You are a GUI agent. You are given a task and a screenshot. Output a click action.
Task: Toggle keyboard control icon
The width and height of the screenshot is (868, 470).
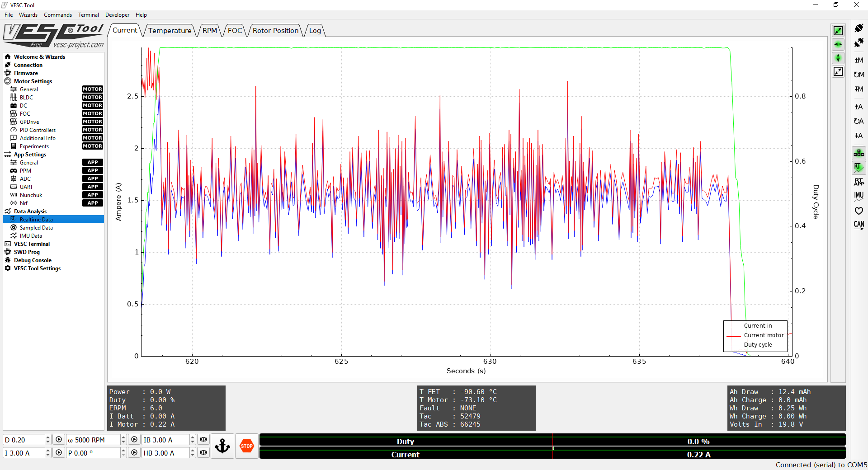coord(859,153)
